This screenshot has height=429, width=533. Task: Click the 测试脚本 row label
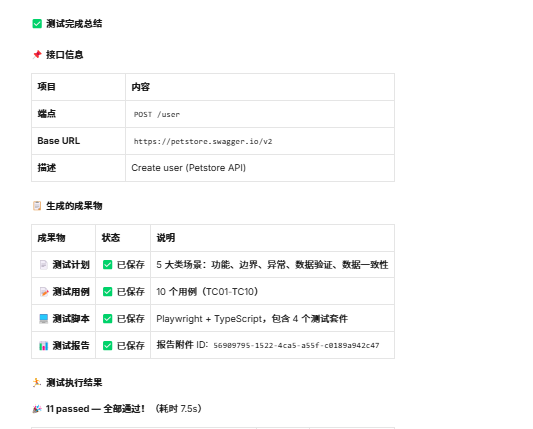(x=71, y=319)
